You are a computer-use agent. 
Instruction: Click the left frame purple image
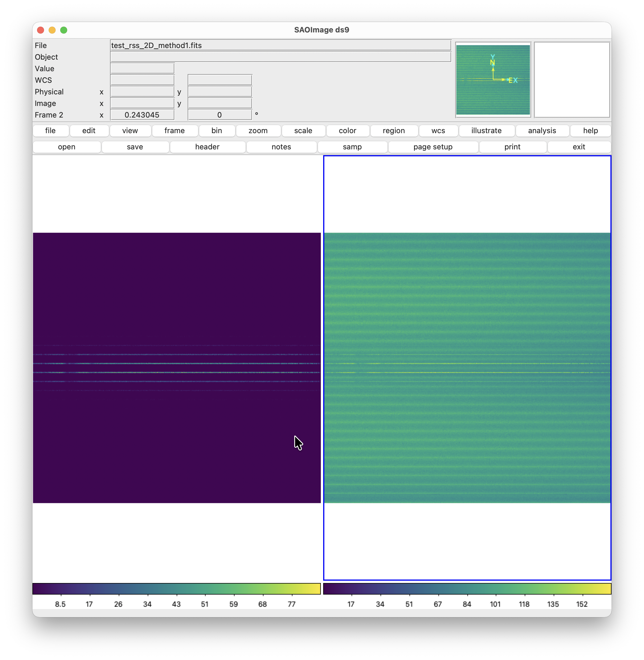[x=177, y=368]
